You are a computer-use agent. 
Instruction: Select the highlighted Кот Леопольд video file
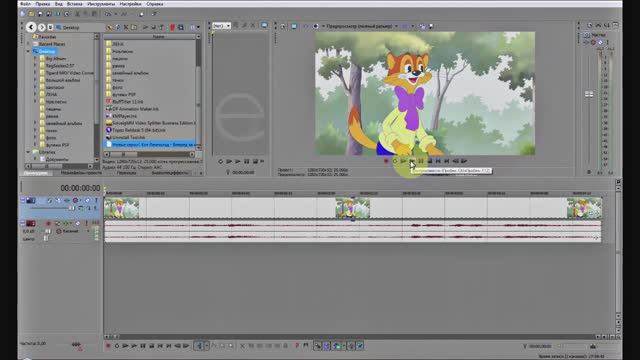[150, 144]
